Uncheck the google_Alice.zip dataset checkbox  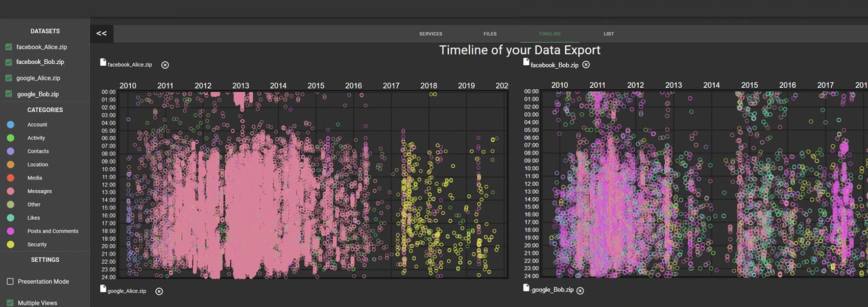pyautogui.click(x=9, y=78)
